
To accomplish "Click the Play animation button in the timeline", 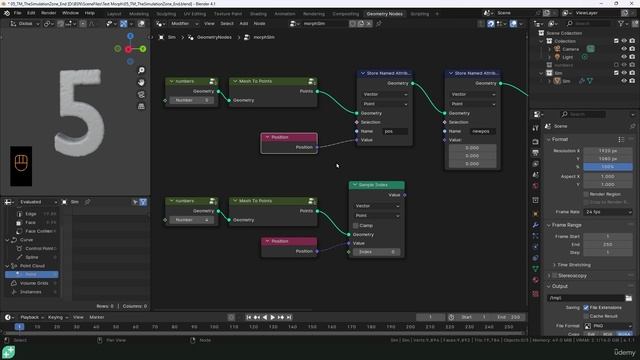I will click(273, 317).
